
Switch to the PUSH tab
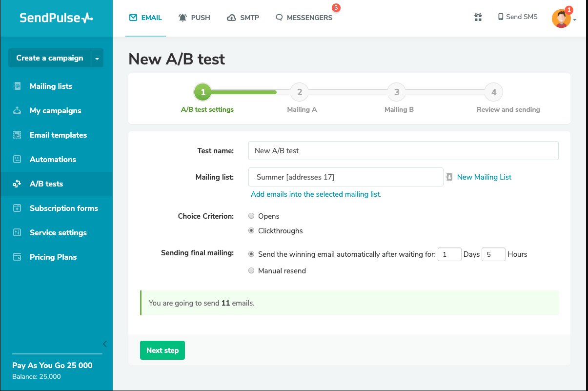[194, 18]
